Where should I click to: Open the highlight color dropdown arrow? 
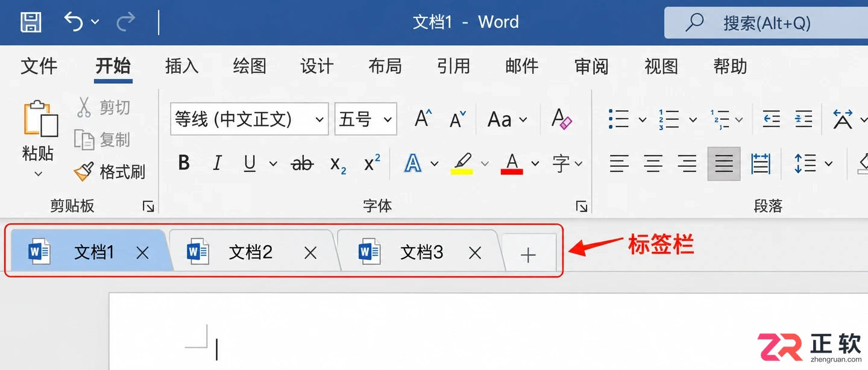coord(485,163)
